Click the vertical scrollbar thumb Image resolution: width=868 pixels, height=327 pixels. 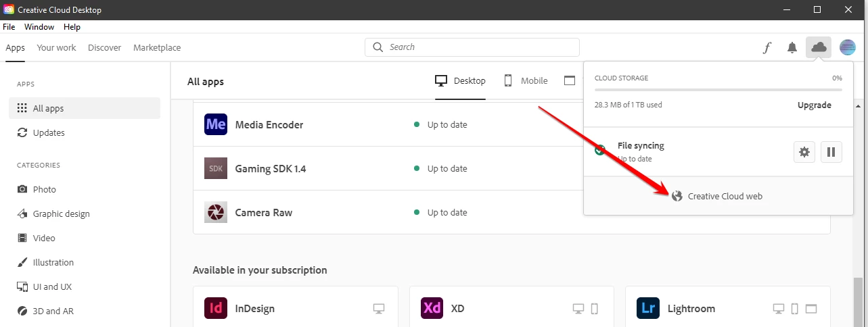pyautogui.click(x=858, y=302)
